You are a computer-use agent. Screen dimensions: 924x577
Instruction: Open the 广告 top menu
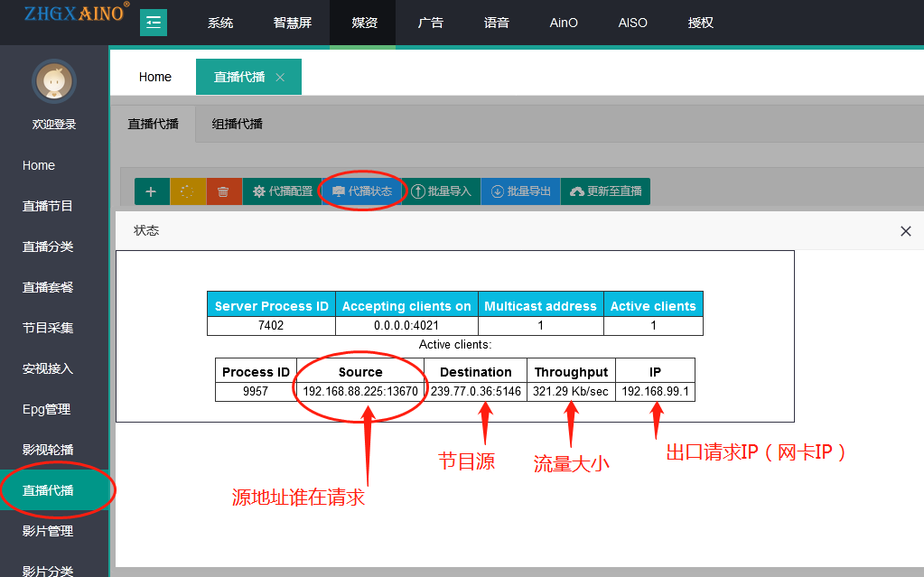(x=431, y=23)
